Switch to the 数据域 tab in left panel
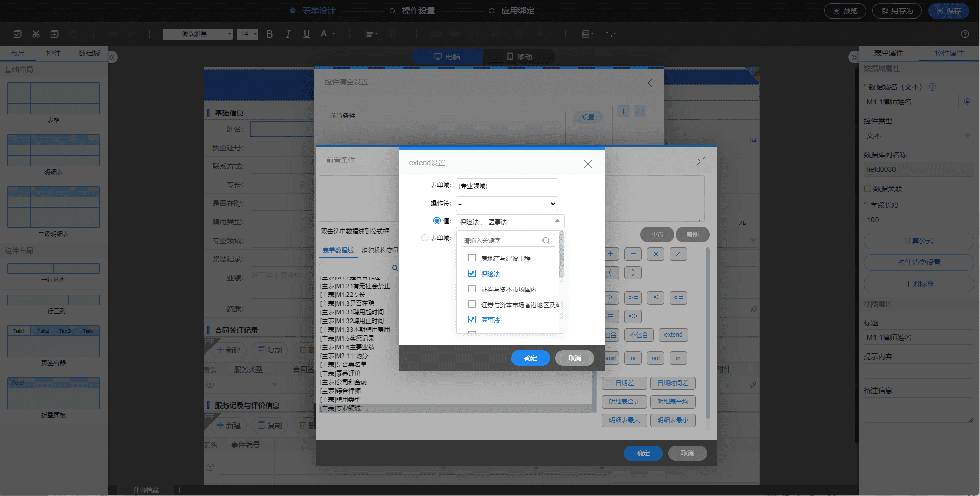This screenshot has width=980, height=496. 90,54
